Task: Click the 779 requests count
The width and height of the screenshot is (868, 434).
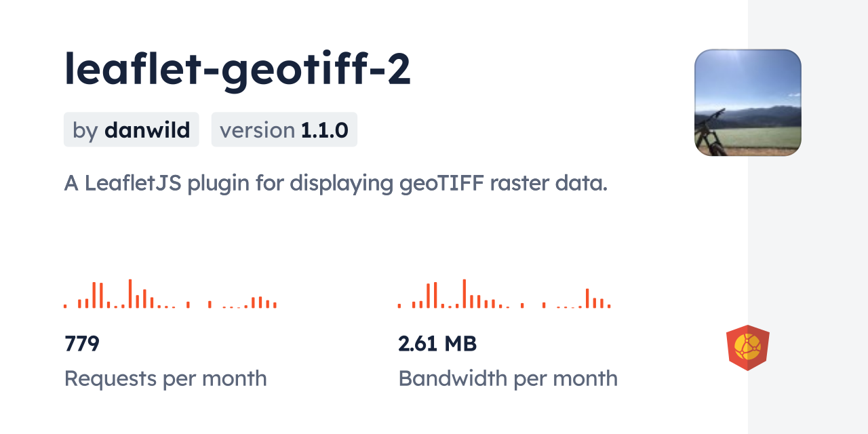Action: pos(82,344)
